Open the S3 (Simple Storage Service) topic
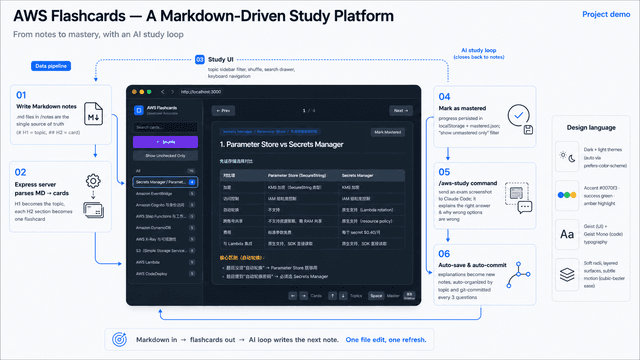 coord(165,251)
